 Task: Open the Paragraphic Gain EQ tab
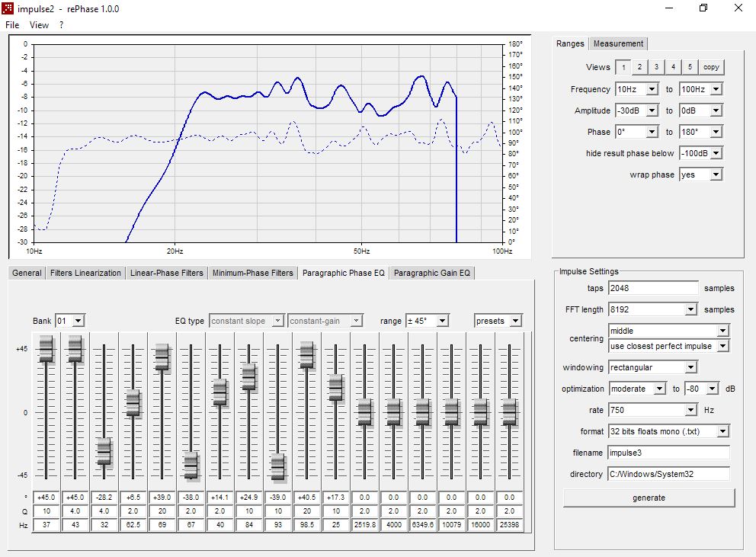pyautogui.click(x=432, y=273)
